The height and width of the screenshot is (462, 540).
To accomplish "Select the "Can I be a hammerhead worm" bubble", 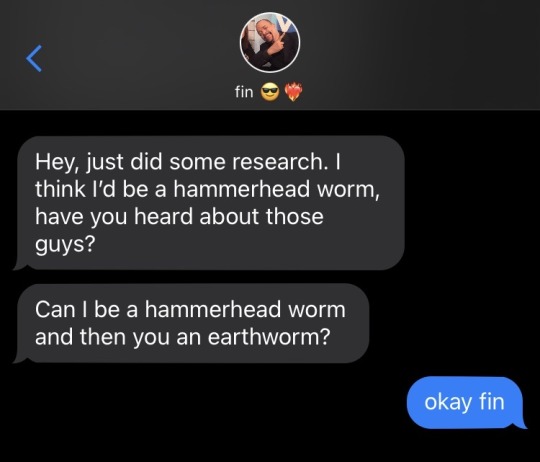I will tap(191, 323).
